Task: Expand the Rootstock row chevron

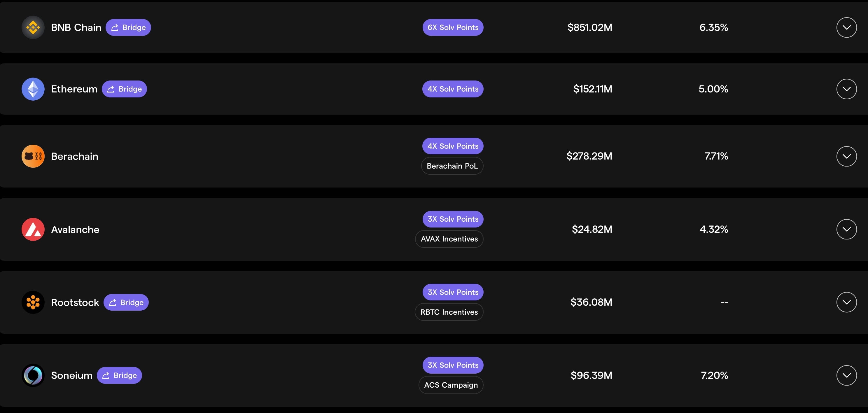Action: [x=846, y=302]
